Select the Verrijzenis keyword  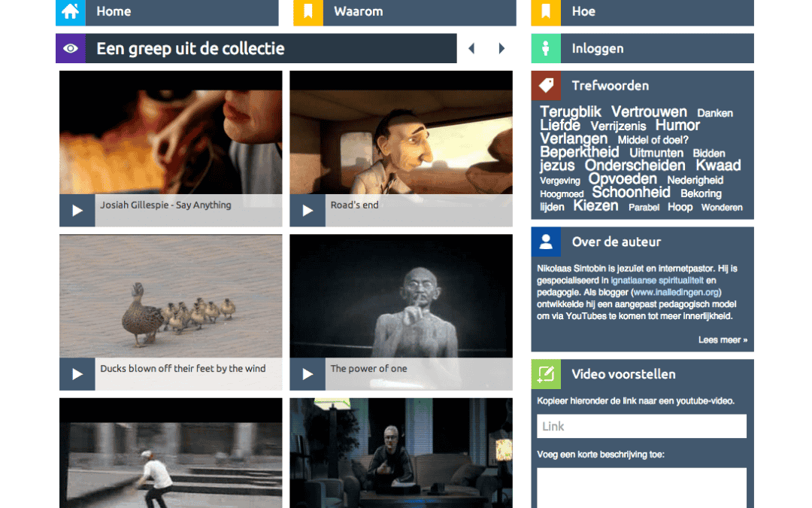tap(618, 126)
